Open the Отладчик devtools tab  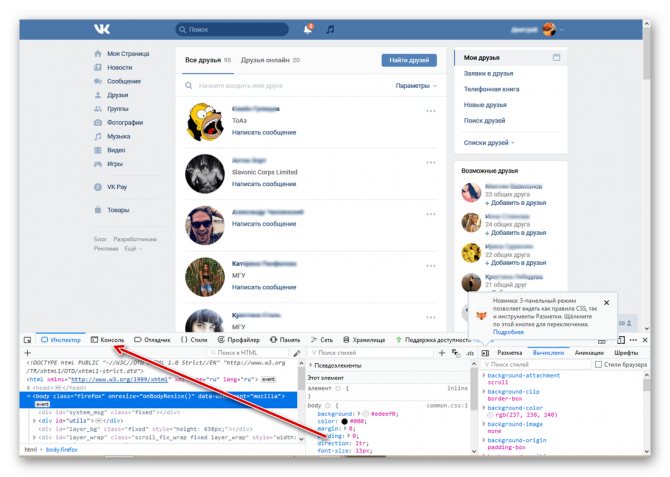click(152, 340)
